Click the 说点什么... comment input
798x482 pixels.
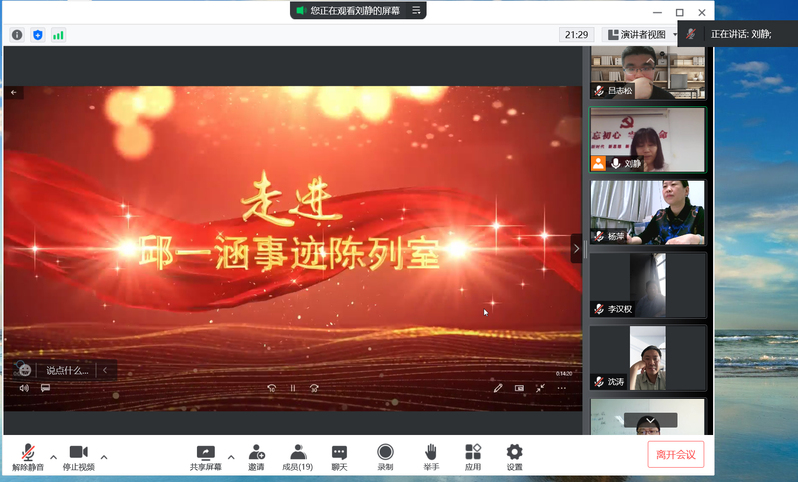coord(67,370)
